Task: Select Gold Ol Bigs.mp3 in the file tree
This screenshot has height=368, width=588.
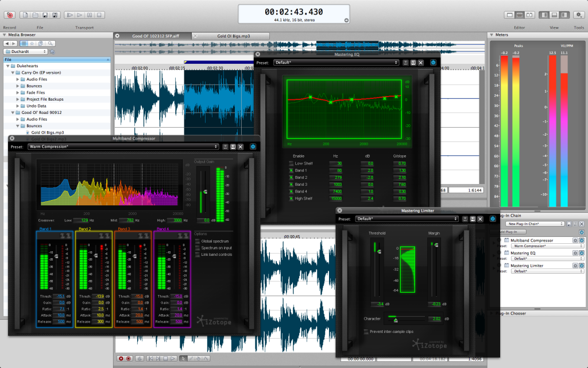Action: pyautogui.click(x=47, y=133)
